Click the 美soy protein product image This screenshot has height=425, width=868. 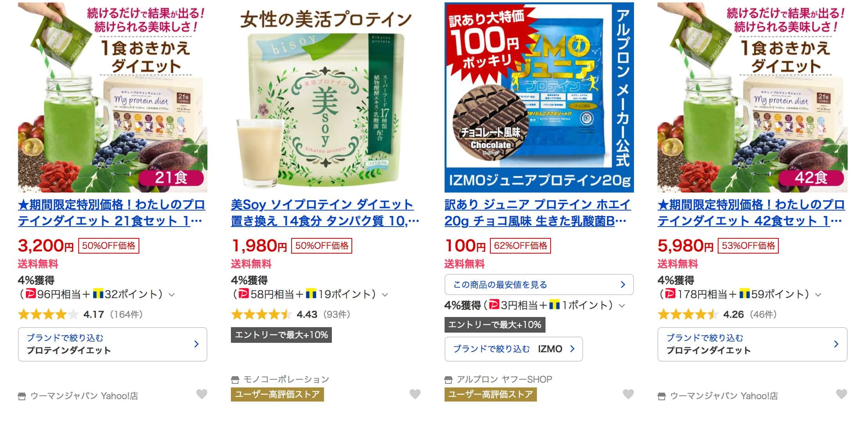pyautogui.click(x=326, y=97)
